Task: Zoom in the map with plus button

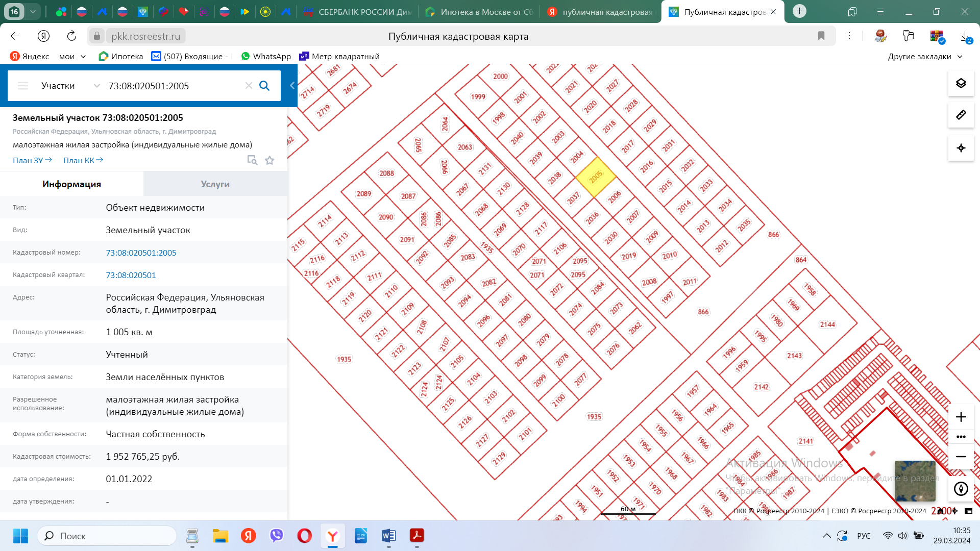Action: click(961, 417)
